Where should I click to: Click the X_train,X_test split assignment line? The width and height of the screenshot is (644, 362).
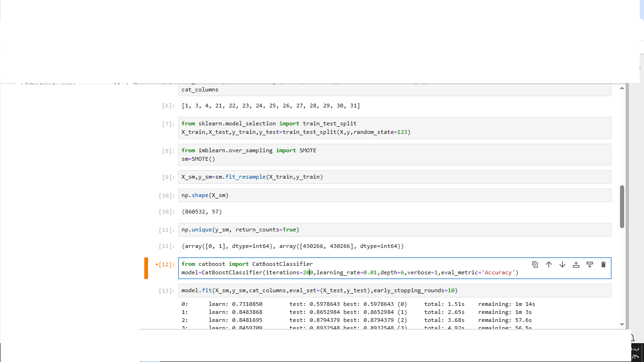(296, 132)
